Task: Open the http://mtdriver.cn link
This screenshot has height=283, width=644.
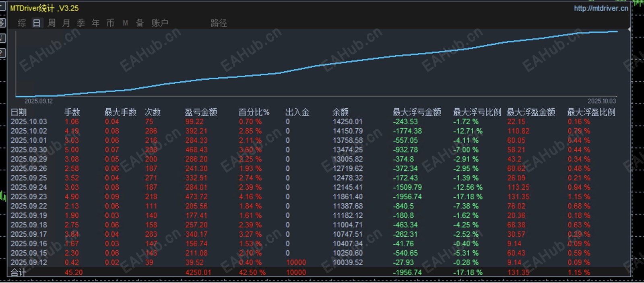Action: tap(601, 8)
